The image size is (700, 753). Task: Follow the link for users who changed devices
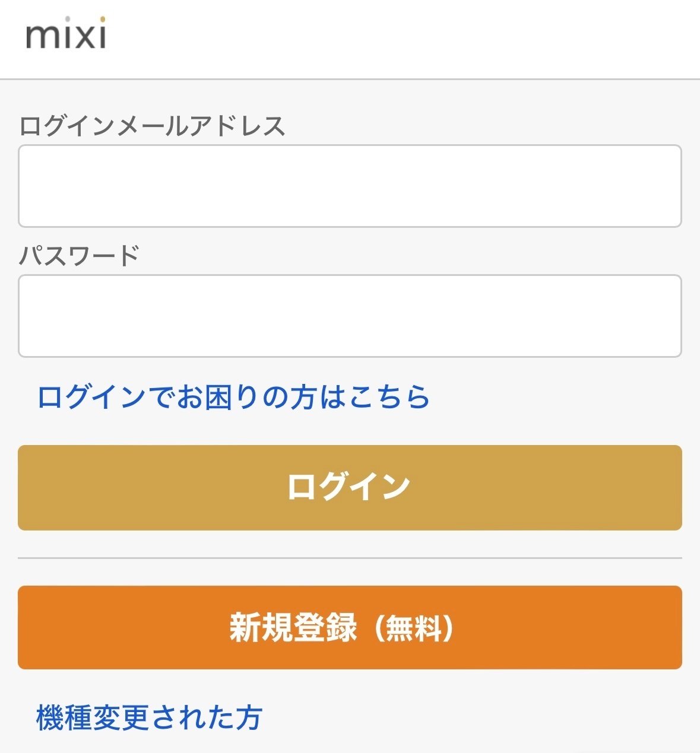149,717
